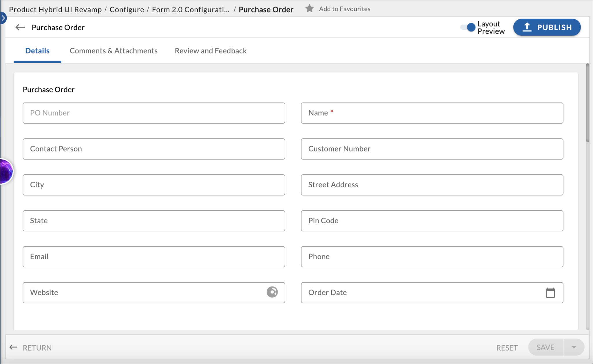Open Product Hybrid UI Revamp breadcrumb link

pos(55,9)
